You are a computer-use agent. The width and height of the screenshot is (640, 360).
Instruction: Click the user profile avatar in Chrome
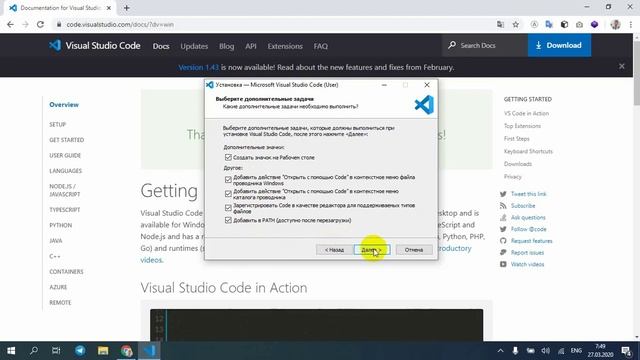point(616,24)
